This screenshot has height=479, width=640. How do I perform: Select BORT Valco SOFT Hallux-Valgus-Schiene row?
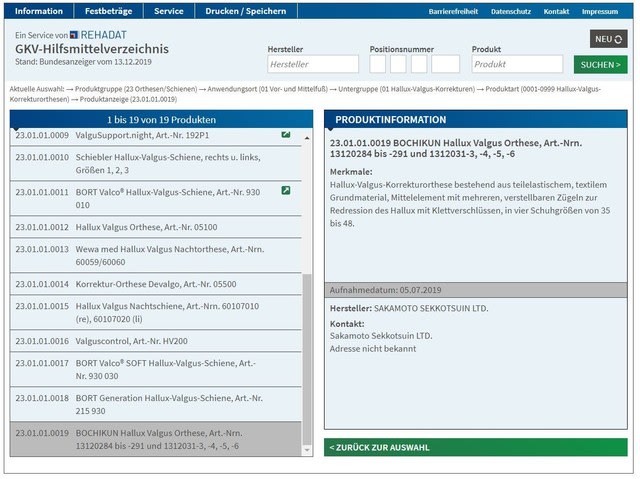[x=156, y=370]
